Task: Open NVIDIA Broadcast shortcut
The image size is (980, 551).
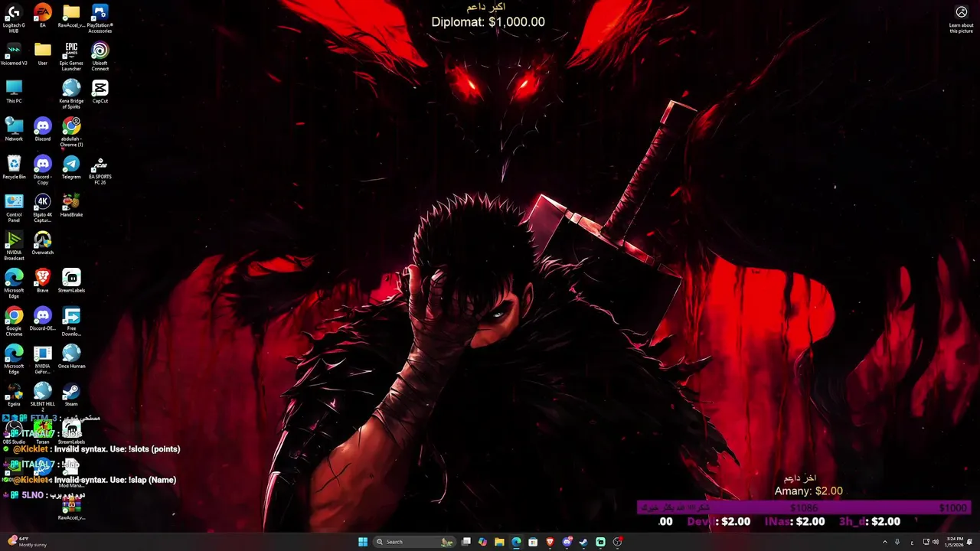Action: (14, 246)
